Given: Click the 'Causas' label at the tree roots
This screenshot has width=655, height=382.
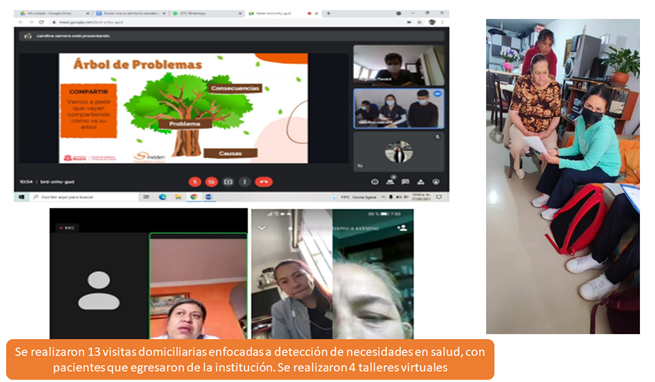Looking at the screenshot, I should click(x=230, y=153).
